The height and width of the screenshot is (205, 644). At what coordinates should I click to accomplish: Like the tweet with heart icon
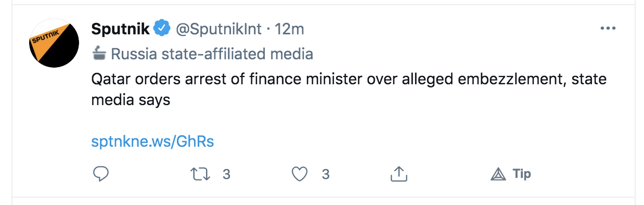[299, 174]
